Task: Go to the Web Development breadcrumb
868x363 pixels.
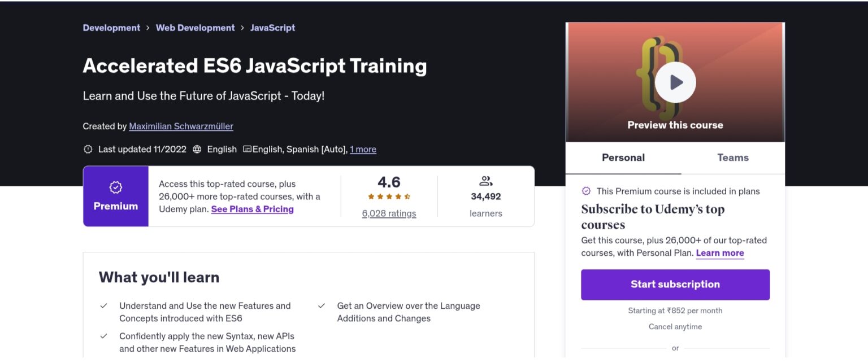Action: [x=195, y=28]
